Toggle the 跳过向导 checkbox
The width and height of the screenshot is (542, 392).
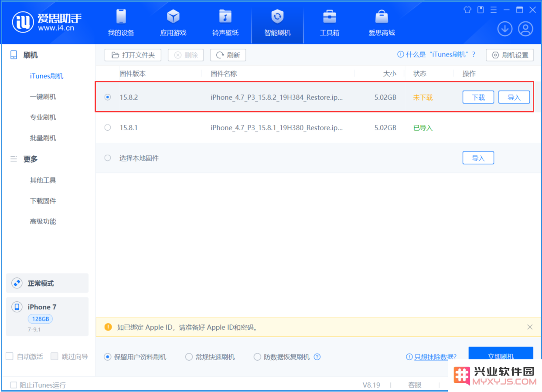click(x=55, y=356)
